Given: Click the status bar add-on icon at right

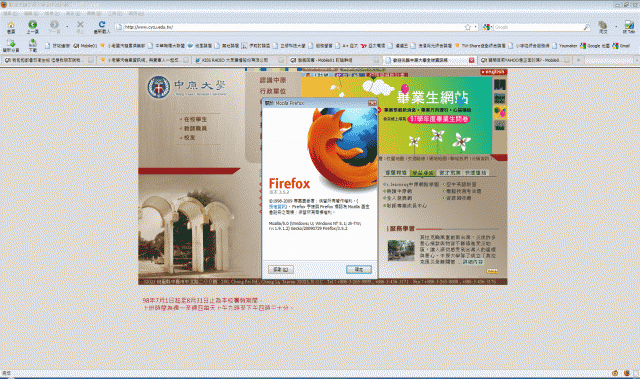Looking at the screenshot, I should (615, 373).
